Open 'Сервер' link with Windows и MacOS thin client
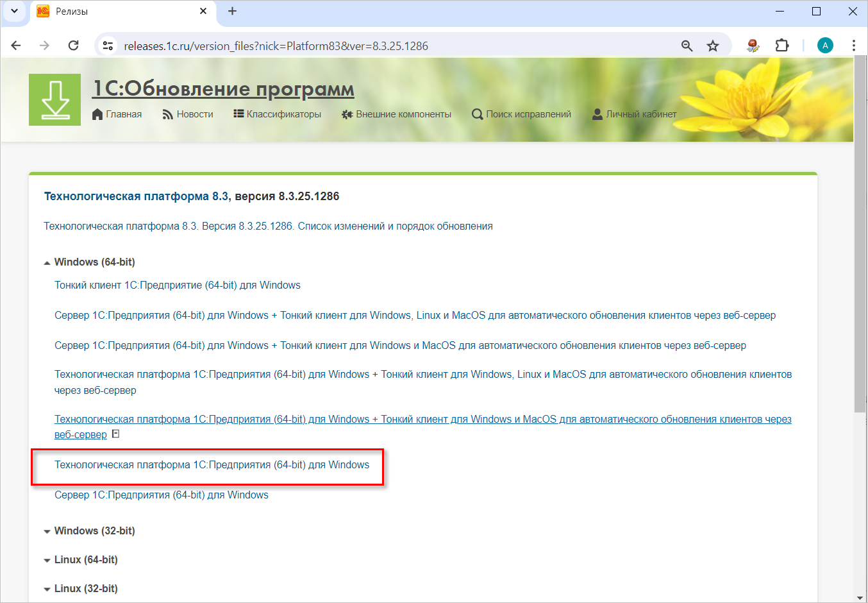The width and height of the screenshot is (868, 603). (x=401, y=345)
